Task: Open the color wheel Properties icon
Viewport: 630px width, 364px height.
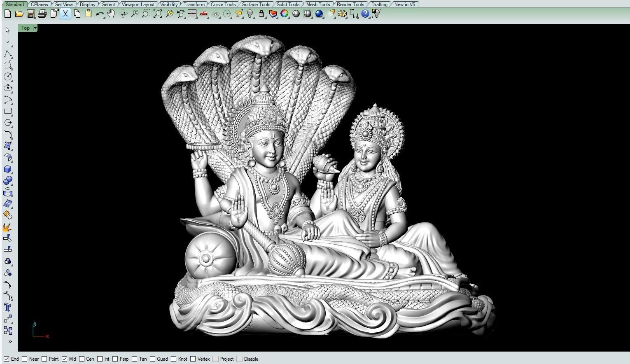Action: tap(284, 14)
